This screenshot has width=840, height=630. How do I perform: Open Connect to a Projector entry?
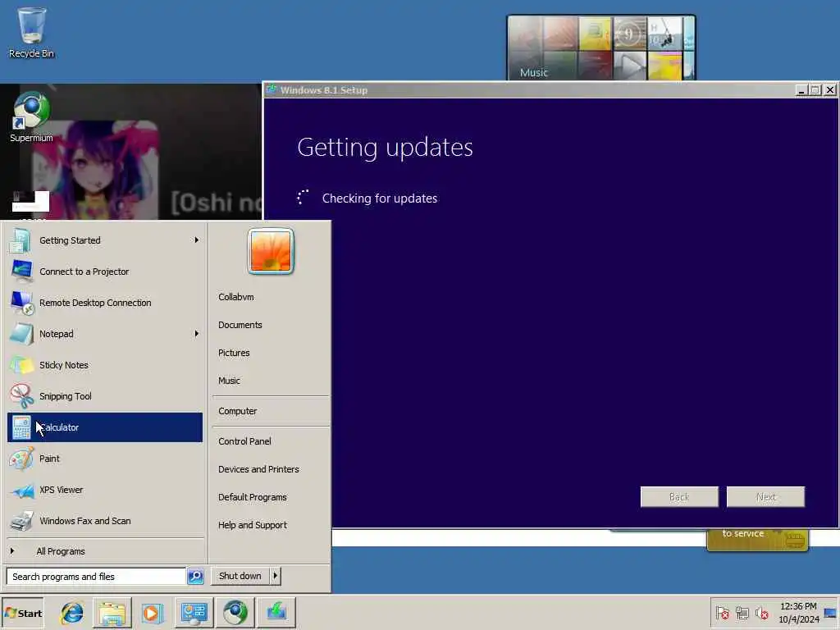(x=105, y=272)
